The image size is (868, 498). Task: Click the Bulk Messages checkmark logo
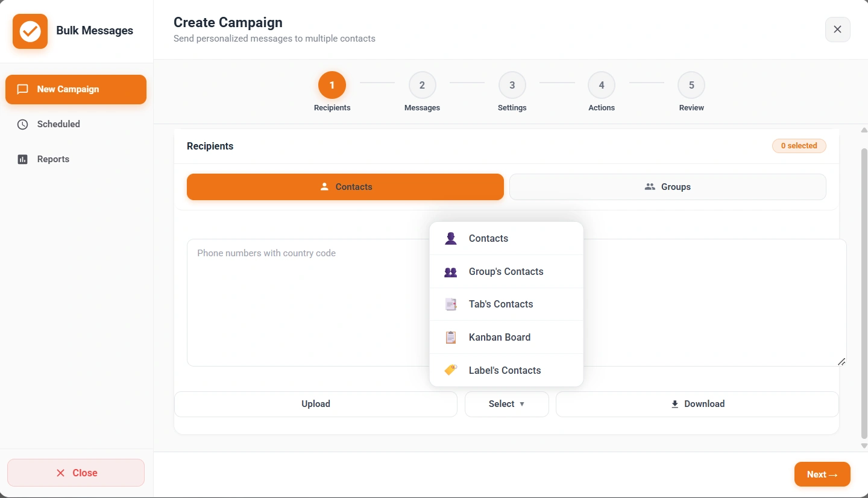click(30, 31)
